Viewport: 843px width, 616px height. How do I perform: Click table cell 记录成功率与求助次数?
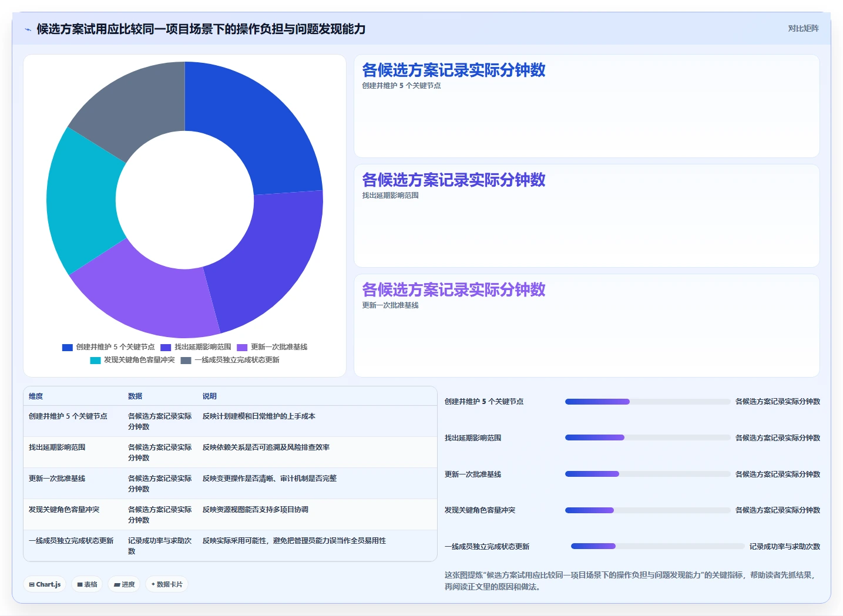pyautogui.click(x=160, y=546)
